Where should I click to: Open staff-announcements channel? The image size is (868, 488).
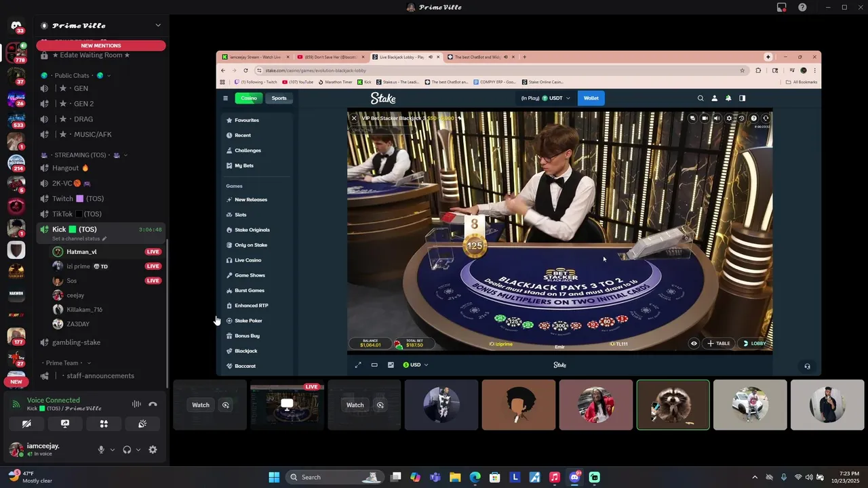pos(101,375)
